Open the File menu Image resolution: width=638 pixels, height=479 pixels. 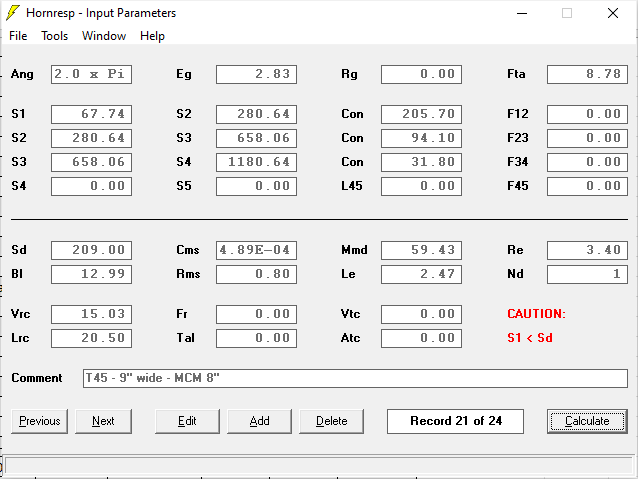[x=18, y=36]
